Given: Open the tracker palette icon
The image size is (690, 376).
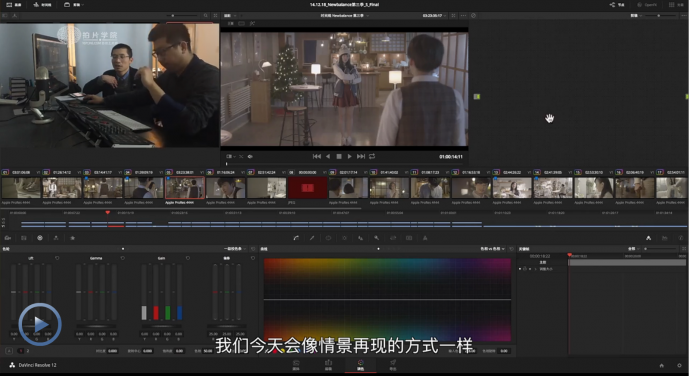Looking at the screenshot, I should tap(345, 238).
